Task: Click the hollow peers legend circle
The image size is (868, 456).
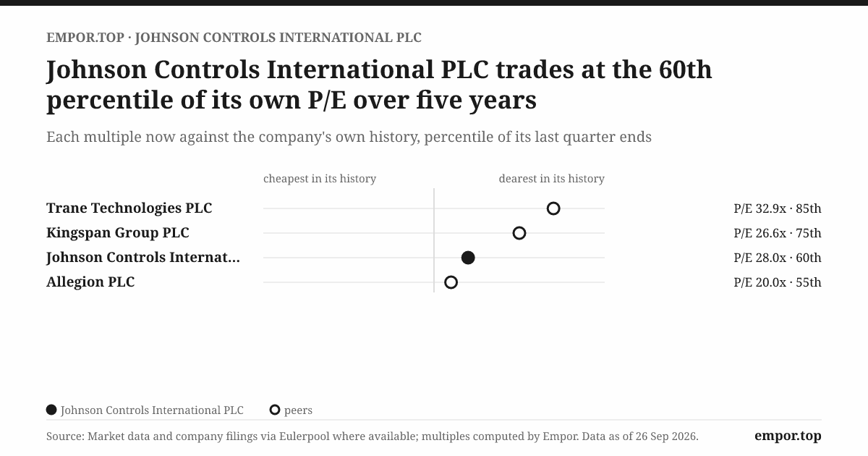Action: click(275, 410)
